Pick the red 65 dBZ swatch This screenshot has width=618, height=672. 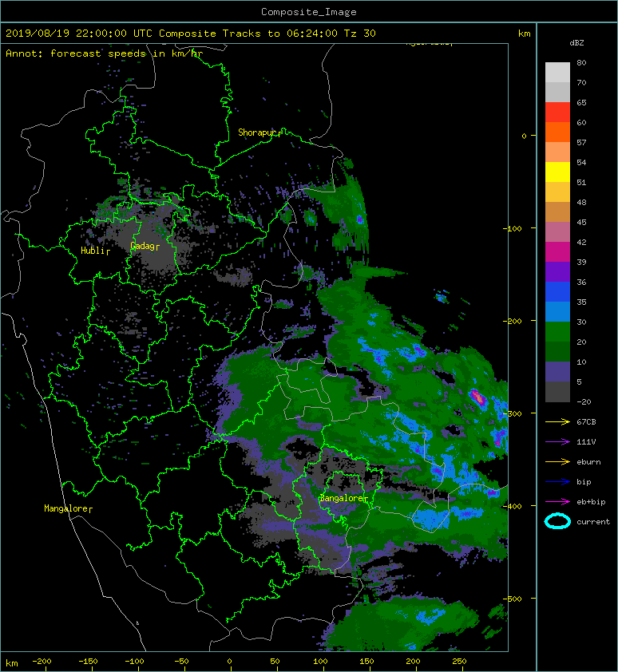coord(557,112)
